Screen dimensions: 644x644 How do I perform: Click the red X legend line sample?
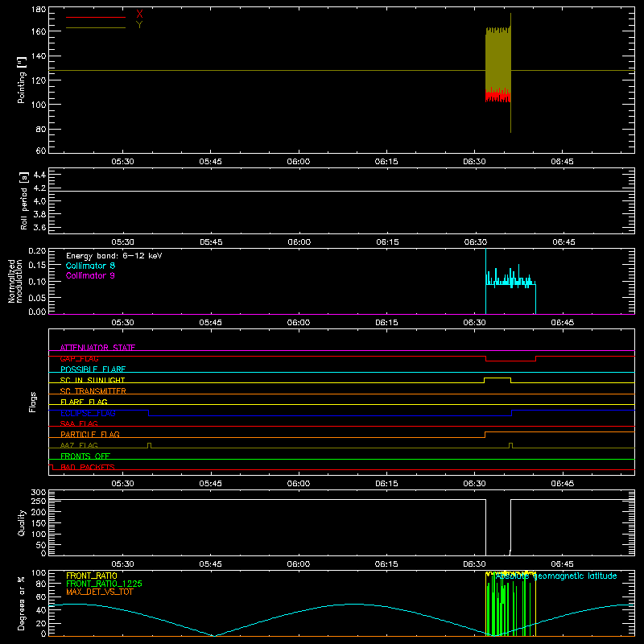95,17
